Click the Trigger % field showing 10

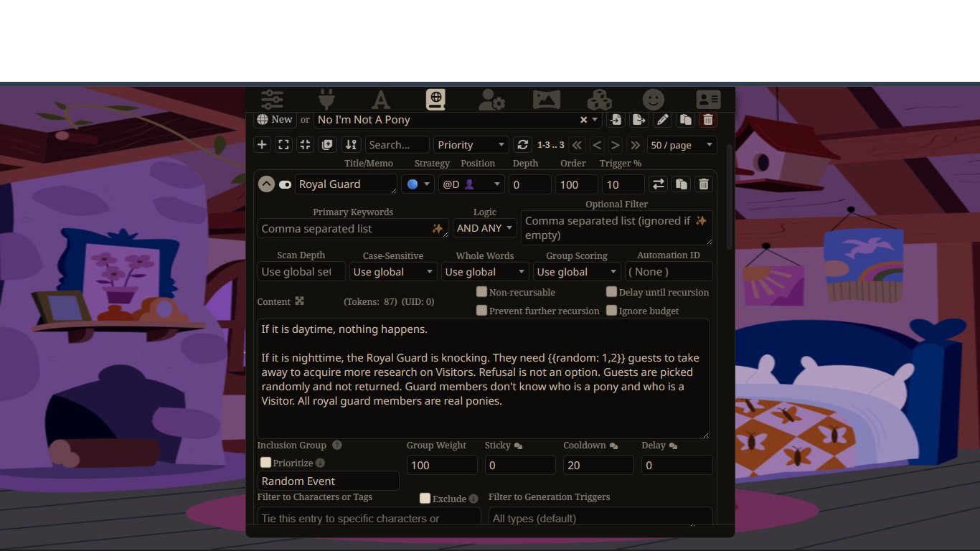click(623, 184)
